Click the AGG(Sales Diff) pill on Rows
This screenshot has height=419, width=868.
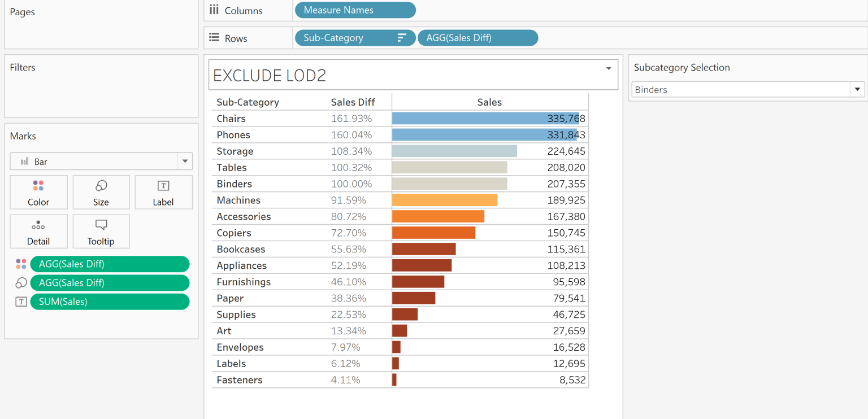478,37
